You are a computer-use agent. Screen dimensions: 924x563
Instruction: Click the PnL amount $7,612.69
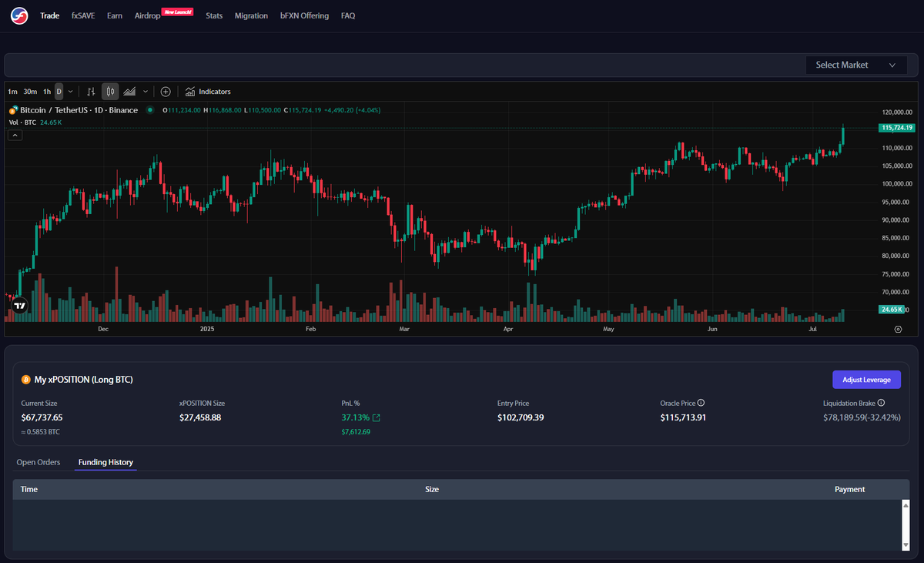point(356,432)
